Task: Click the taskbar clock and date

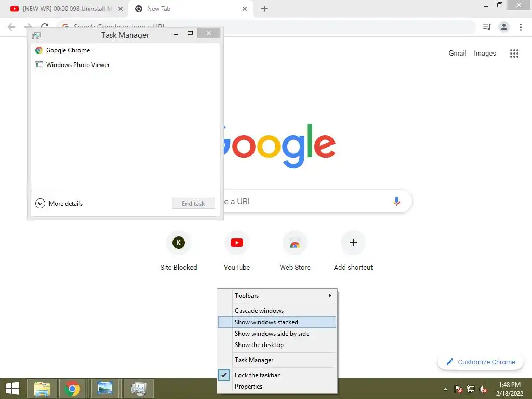Action: point(509,389)
